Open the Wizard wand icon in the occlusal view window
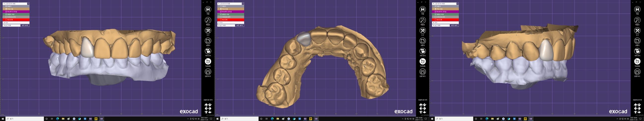The image size is (644, 121). (x=423, y=20)
